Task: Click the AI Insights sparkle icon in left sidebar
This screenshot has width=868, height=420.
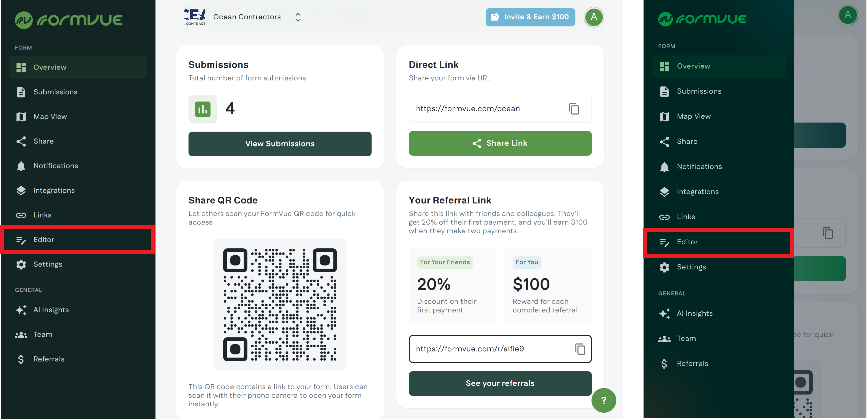Action: point(21,310)
